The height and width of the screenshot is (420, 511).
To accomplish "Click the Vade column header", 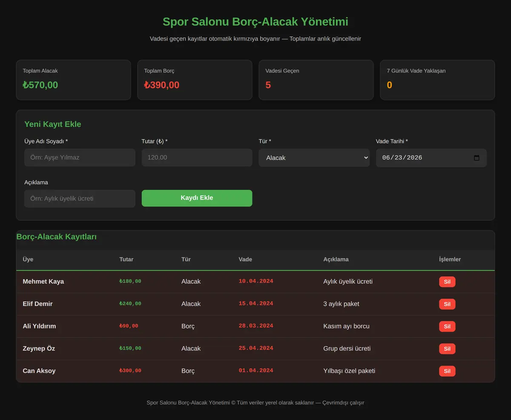I will [x=245, y=259].
